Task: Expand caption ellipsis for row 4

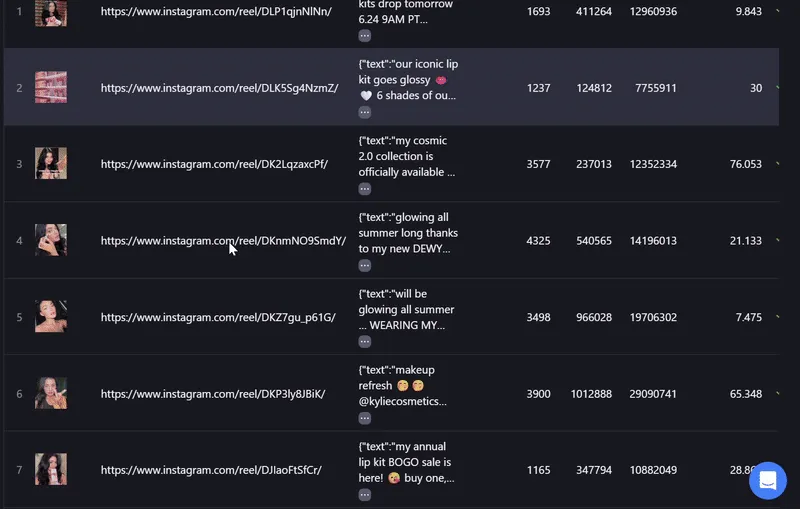Action: tap(364, 265)
